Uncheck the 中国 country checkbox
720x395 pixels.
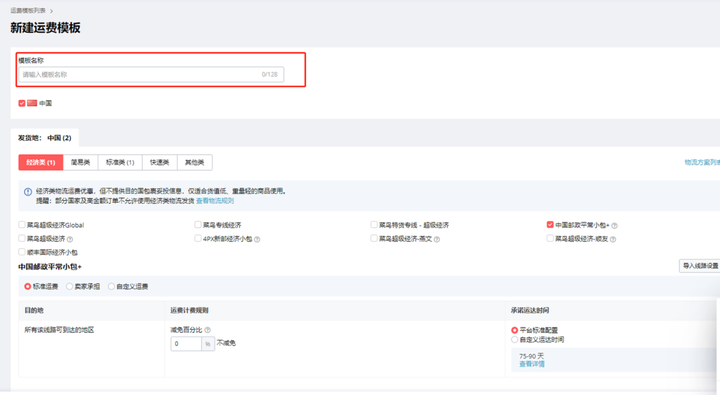tap(22, 103)
